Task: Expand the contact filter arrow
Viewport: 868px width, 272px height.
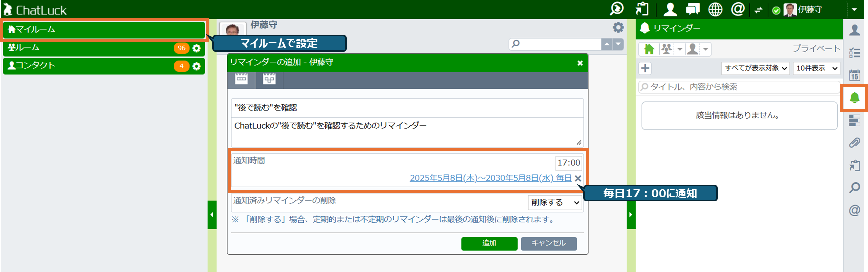Action: 706,49
